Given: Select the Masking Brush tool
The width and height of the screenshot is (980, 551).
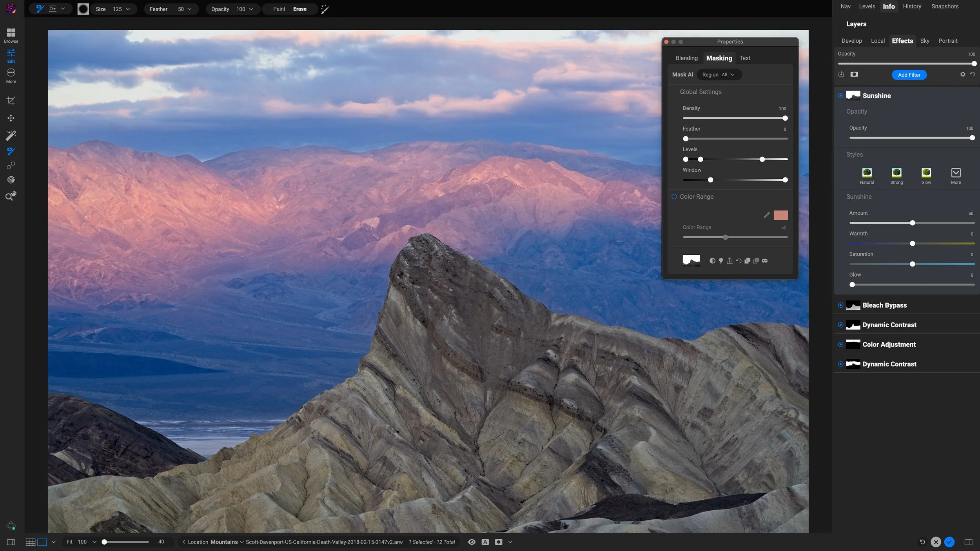Looking at the screenshot, I should [x=11, y=151].
